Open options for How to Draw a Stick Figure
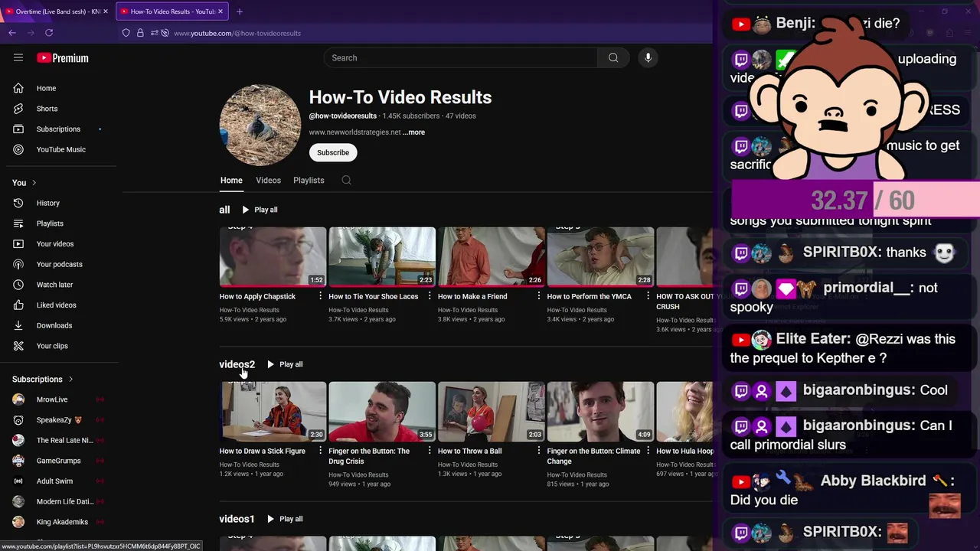This screenshot has height=551, width=980. point(320,451)
